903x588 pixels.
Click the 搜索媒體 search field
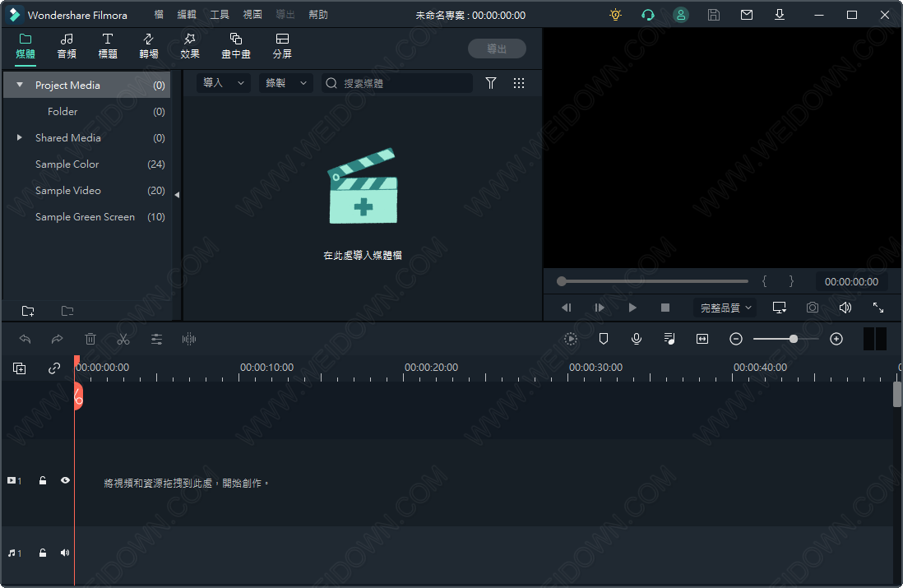pyautogui.click(x=403, y=83)
